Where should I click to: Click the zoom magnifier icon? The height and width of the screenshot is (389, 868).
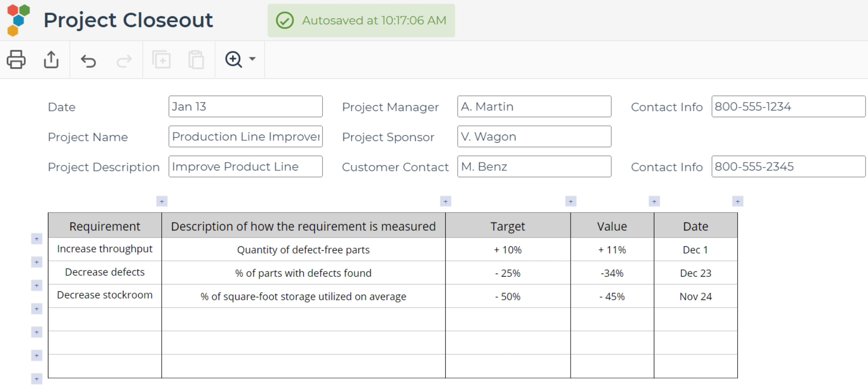(233, 59)
